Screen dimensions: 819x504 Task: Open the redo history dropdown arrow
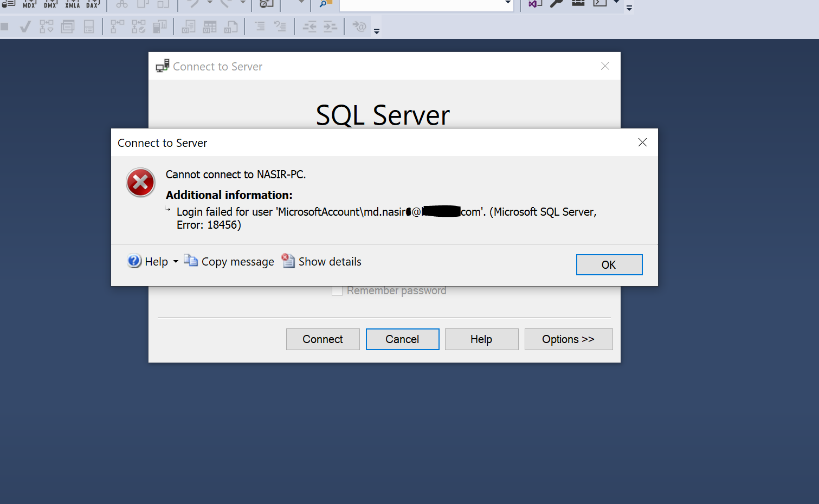242,3
